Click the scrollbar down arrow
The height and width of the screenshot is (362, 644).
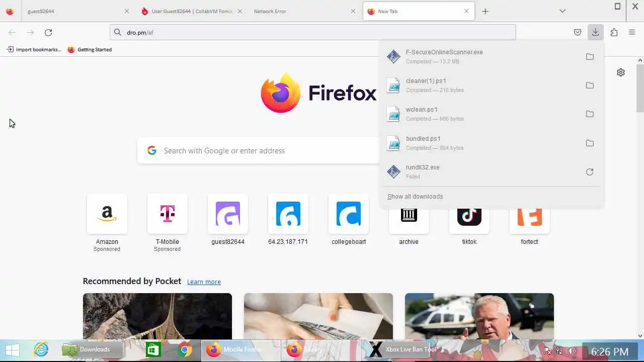(x=640, y=335)
